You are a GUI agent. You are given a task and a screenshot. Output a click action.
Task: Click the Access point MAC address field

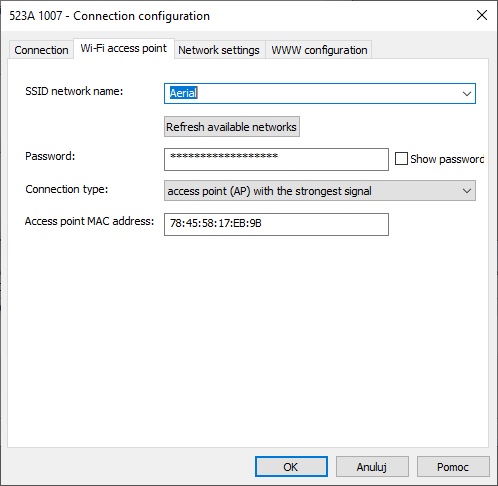click(x=276, y=224)
